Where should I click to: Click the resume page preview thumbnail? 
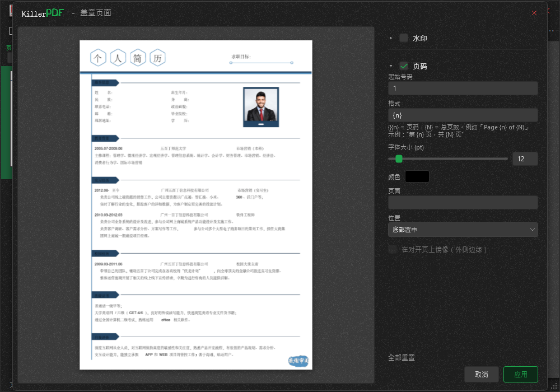click(195, 205)
